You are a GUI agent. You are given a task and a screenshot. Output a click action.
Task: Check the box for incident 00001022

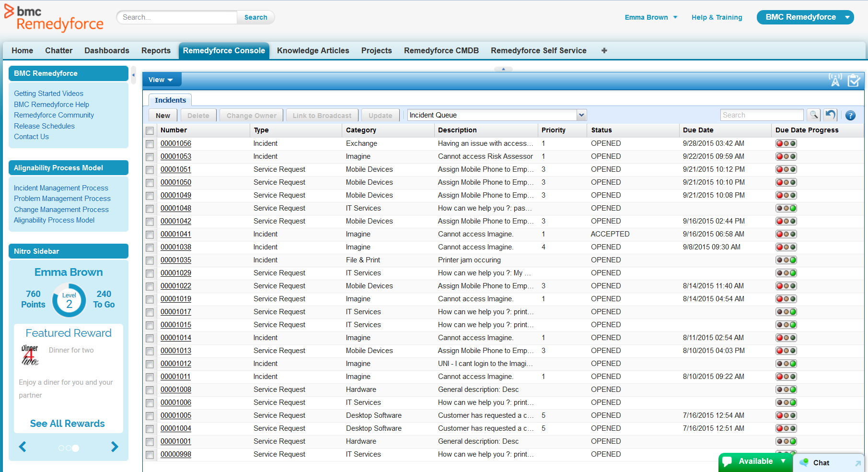[x=150, y=286]
